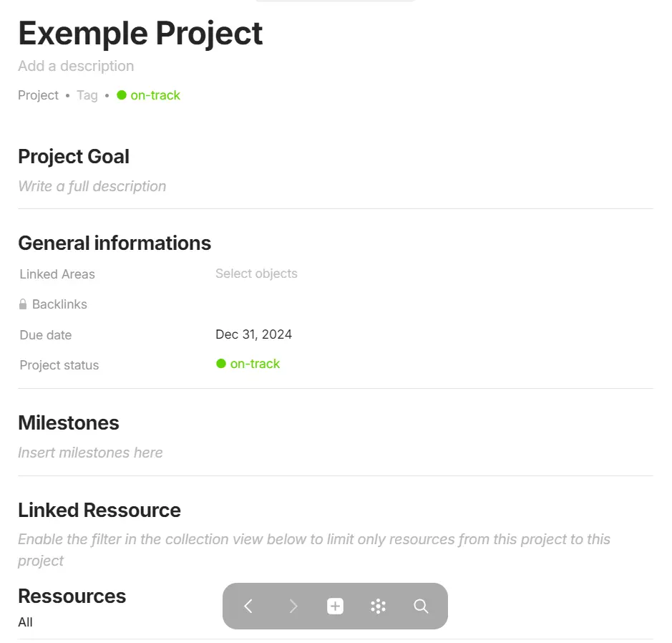Click the green dot in the Project status row
The image size is (672, 643).
(221, 364)
